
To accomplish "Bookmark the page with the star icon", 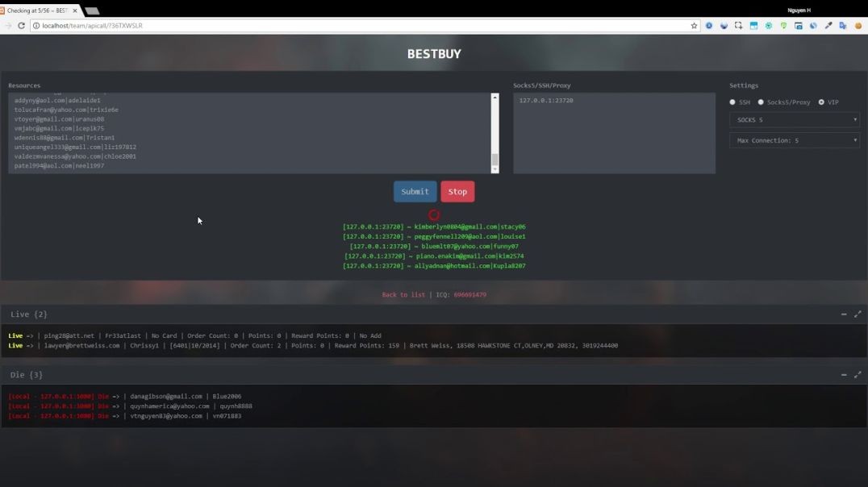I will click(x=694, y=26).
